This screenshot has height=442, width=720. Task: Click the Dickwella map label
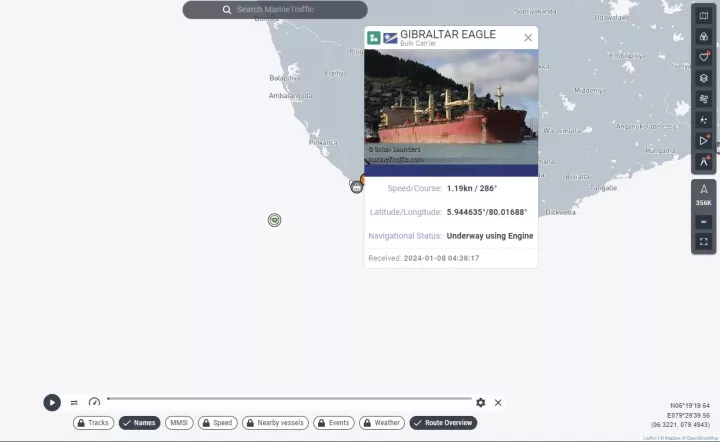point(560,212)
